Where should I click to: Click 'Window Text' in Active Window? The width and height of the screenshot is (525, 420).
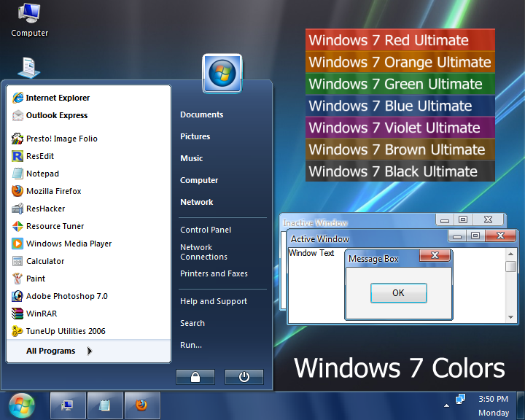point(311,253)
